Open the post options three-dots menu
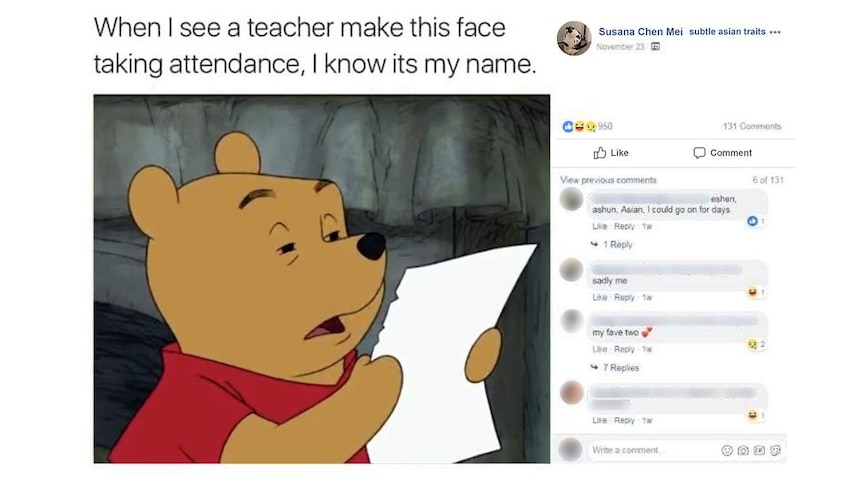The width and height of the screenshot is (862, 485). pyautogui.click(x=775, y=32)
